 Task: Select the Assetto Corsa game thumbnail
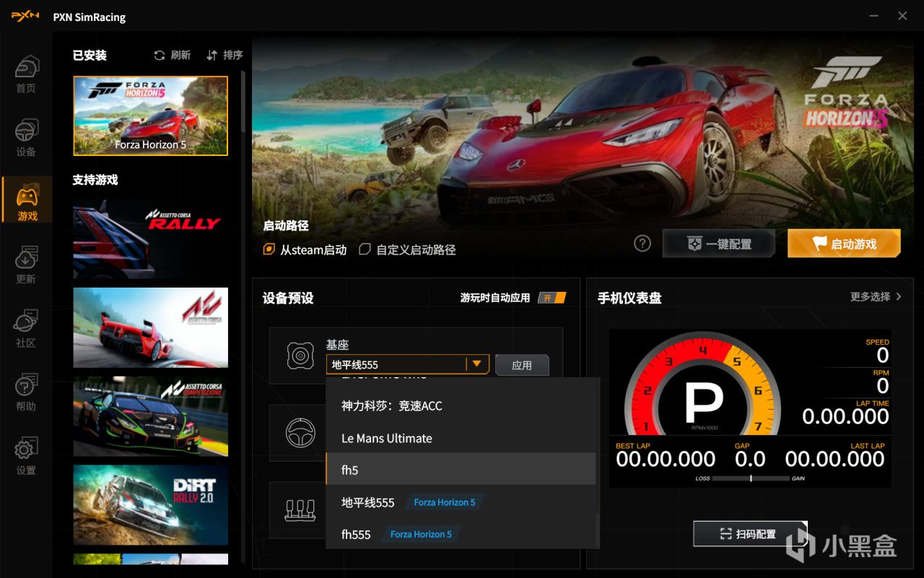point(150,327)
